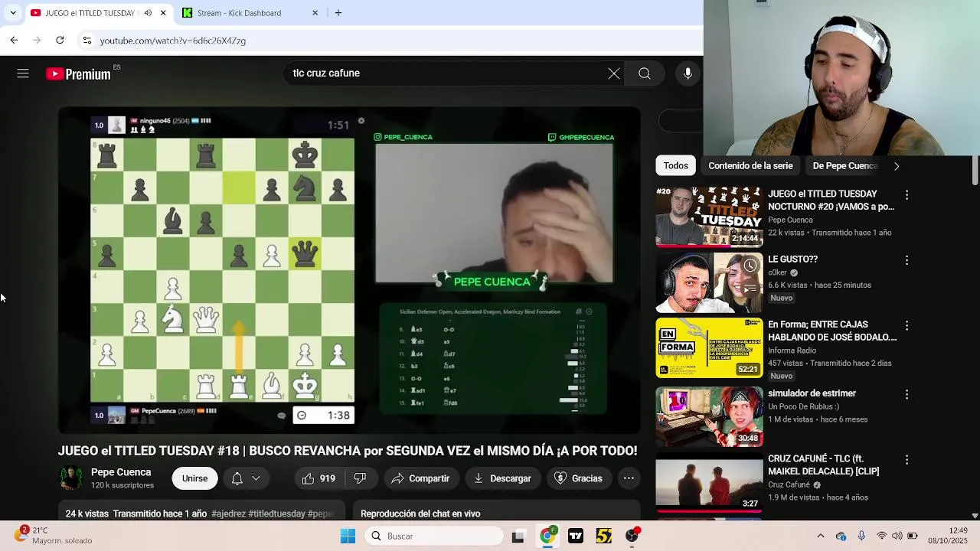
Task: Go back with the browser back arrow
Action: pyautogui.click(x=14, y=40)
